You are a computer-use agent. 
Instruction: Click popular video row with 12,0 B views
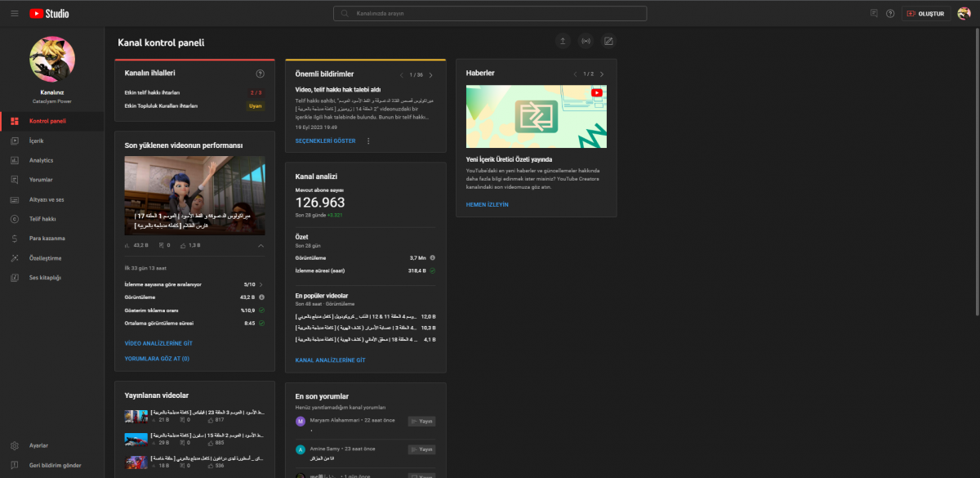tap(366, 315)
